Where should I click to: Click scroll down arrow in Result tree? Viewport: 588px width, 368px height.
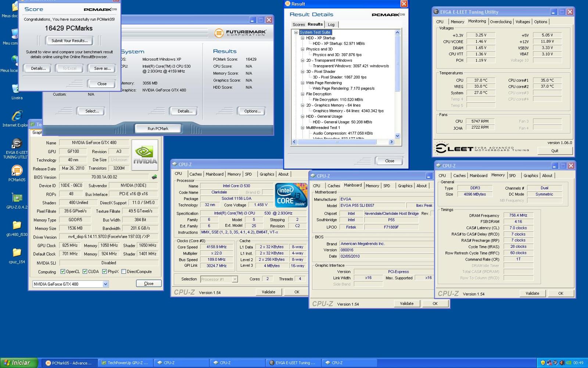(x=397, y=136)
